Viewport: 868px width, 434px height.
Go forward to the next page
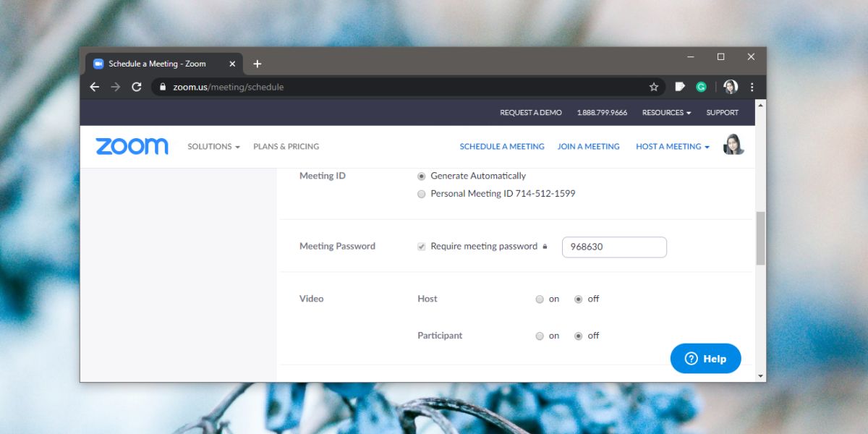coord(116,87)
